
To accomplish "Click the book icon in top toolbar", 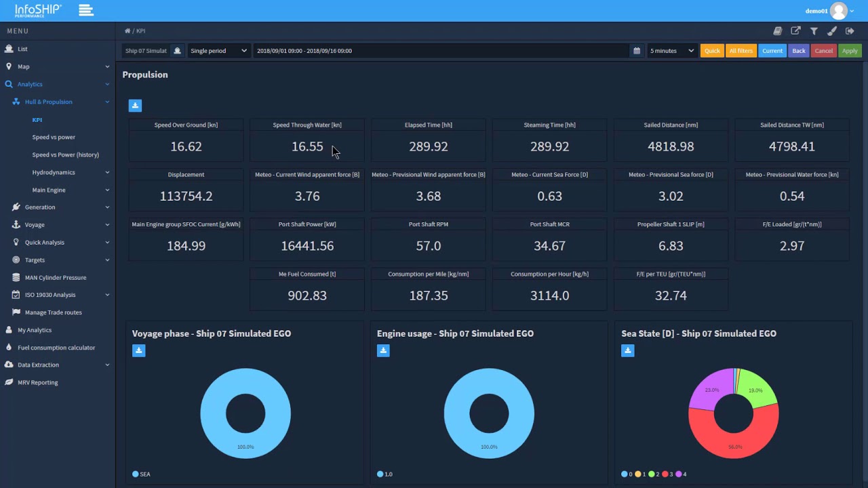I will pos(778,31).
